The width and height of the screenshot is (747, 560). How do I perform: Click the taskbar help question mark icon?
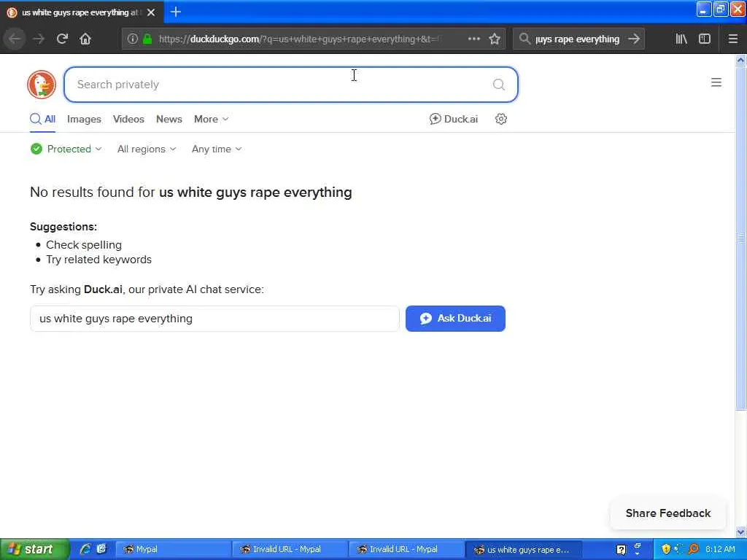(621, 550)
